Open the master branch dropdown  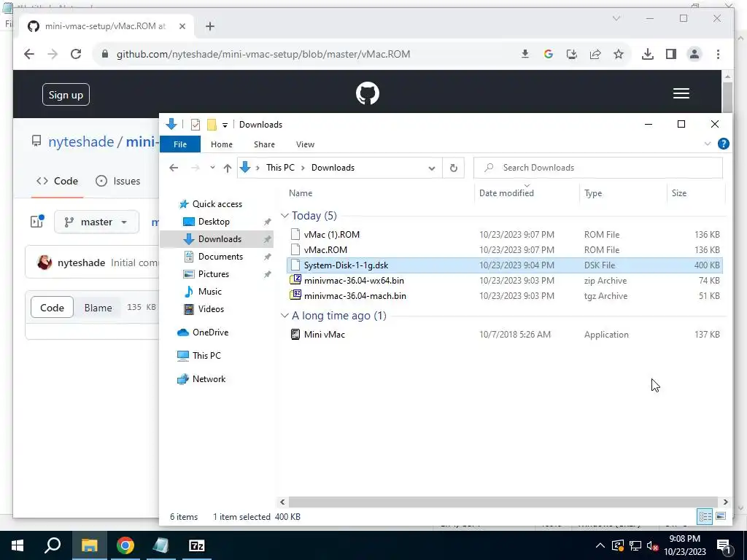(x=97, y=222)
